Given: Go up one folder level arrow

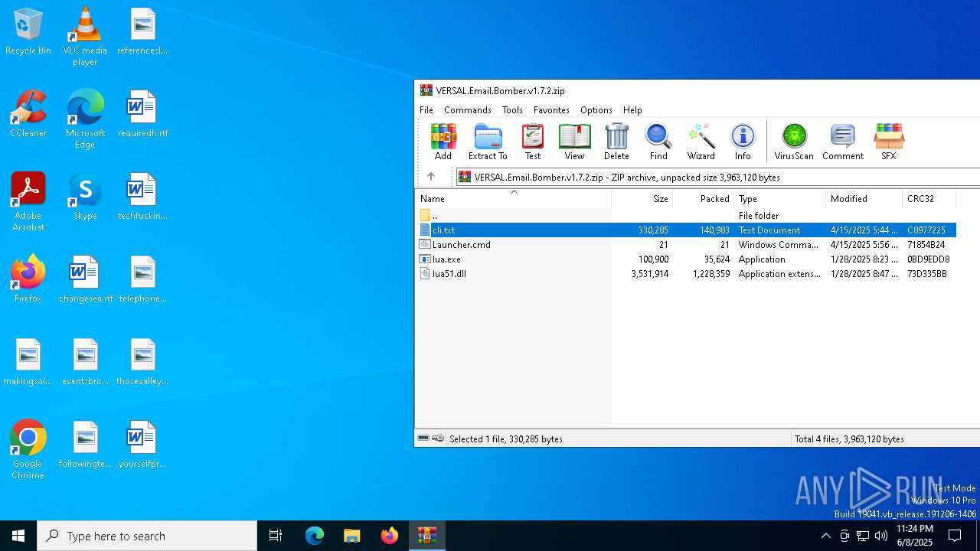Looking at the screenshot, I should 431,177.
